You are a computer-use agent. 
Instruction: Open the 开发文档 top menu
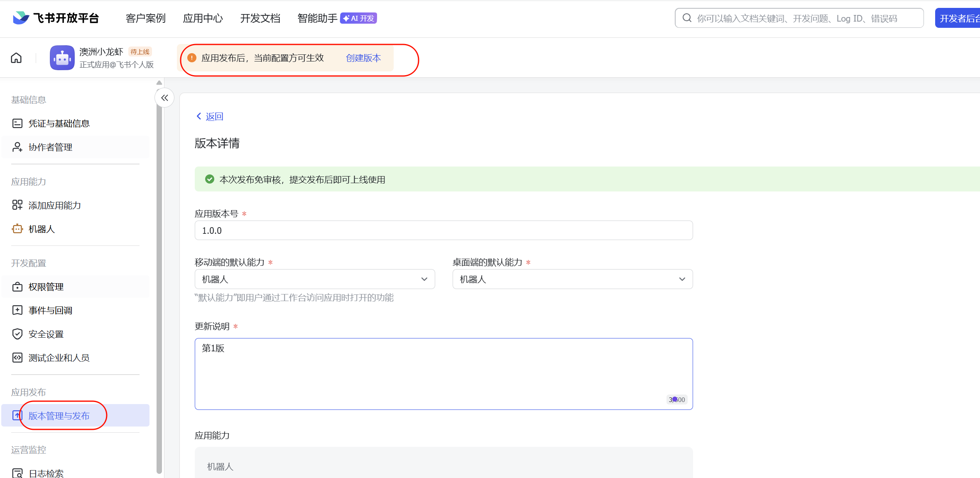(x=260, y=18)
